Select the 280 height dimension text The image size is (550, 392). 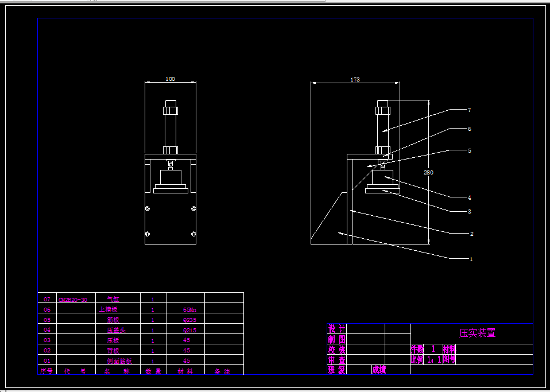[x=428, y=172]
